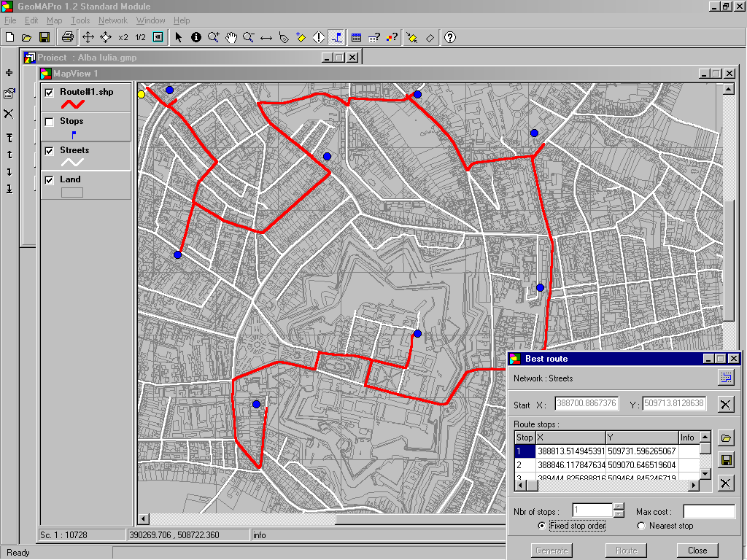This screenshot has height=560, width=747.
Task: Activate the Zoom in magnifier tool
Action: (x=214, y=37)
